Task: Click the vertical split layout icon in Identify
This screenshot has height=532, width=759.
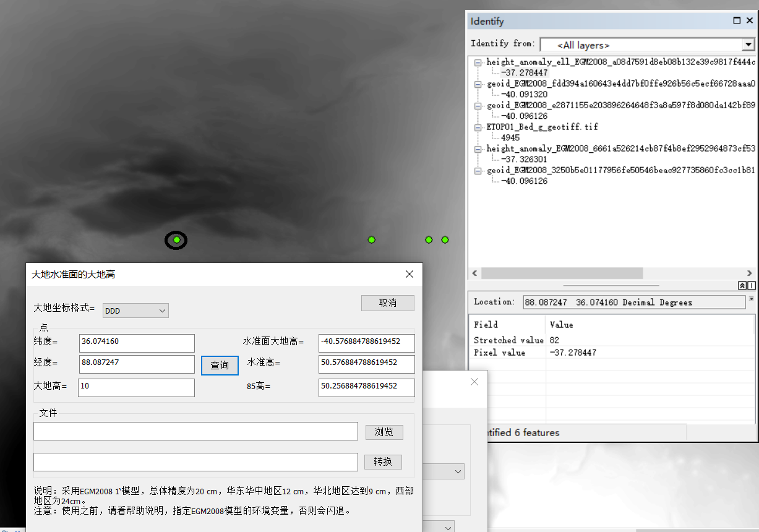Action: [x=751, y=286]
